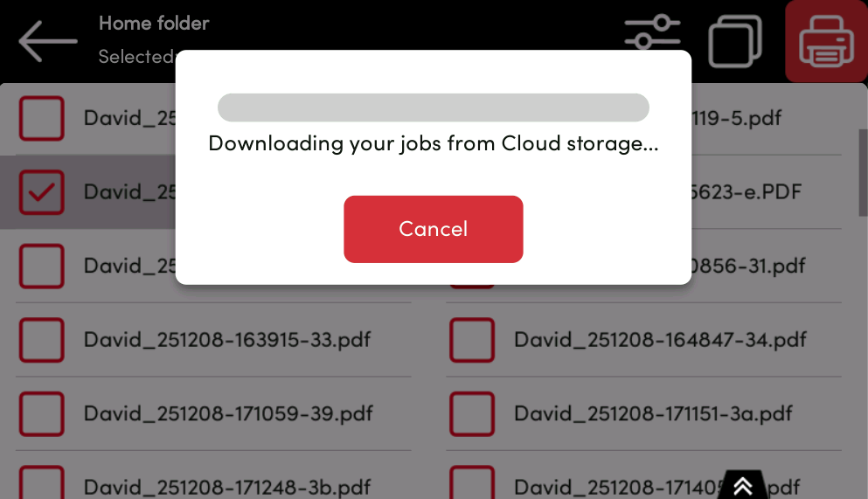This screenshot has height=499, width=868.
Task: Tick checkbox for David_251208-171059-39.pdf
Action: (41, 414)
